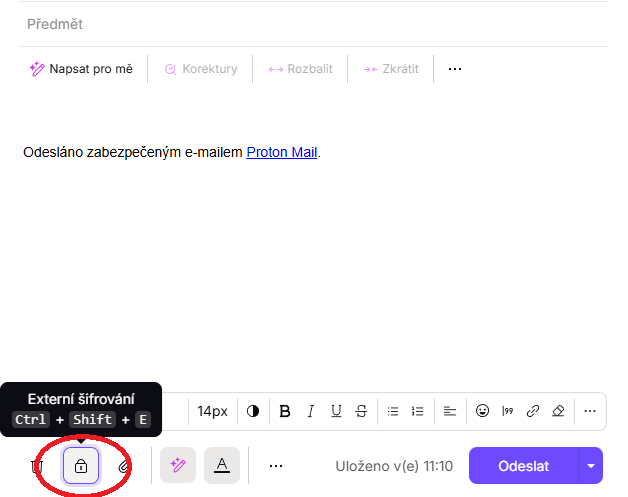Clear text formatting with eraser
The height and width of the screenshot is (497, 628).
click(x=558, y=411)
